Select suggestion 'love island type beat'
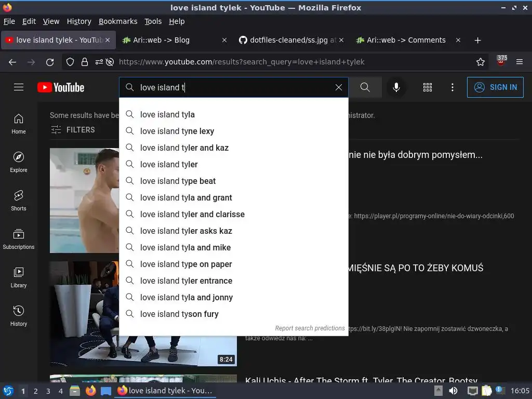The image size is (532, 399). (x=234, y=181)
